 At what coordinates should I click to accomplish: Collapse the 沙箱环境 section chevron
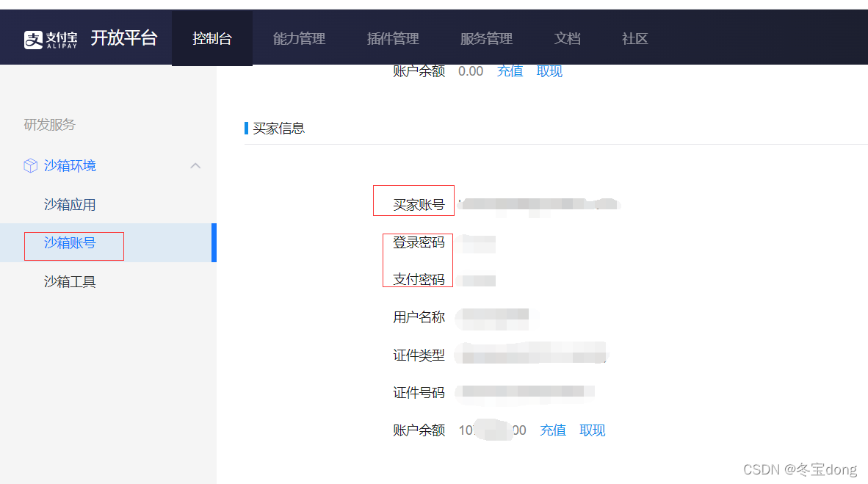(x=195, y=165)
